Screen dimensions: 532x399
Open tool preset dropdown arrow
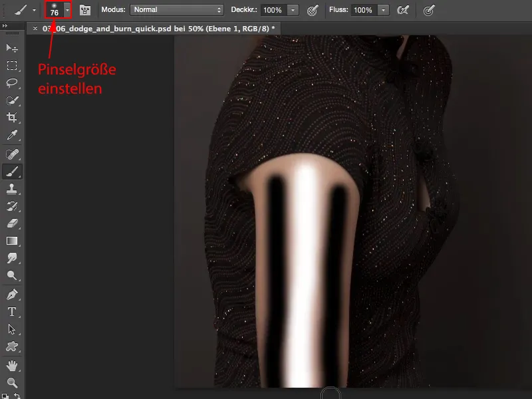pos(34,10)
